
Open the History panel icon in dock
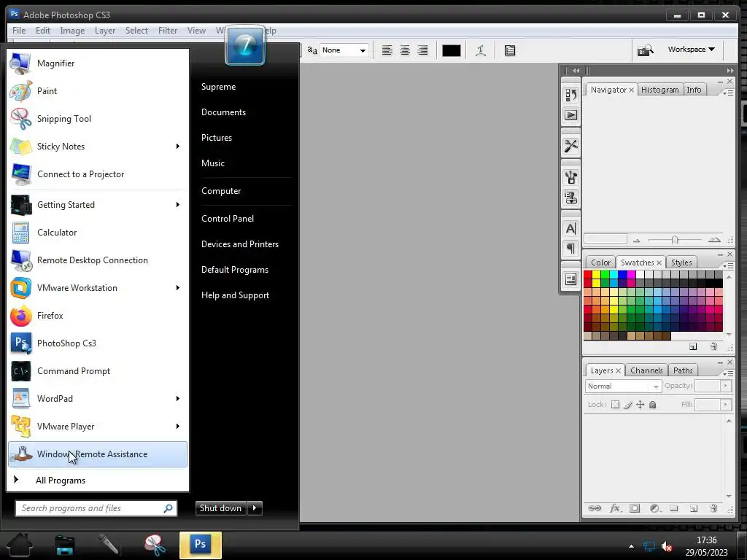570,95
